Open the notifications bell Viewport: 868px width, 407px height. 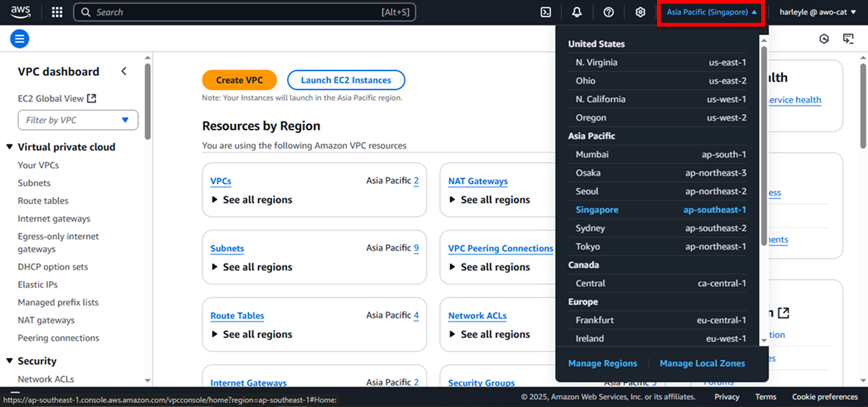click(x=577, y=12)
